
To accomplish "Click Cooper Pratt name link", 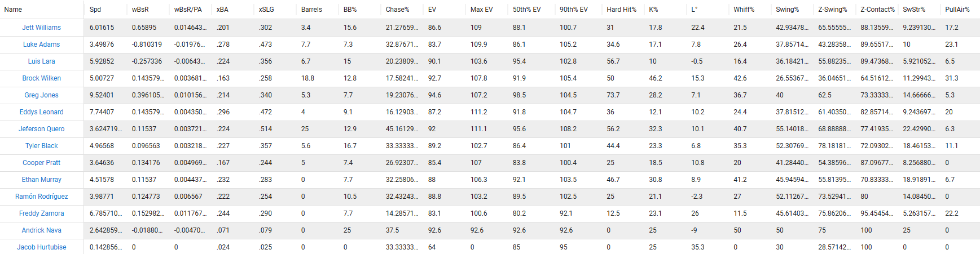I will [41, 163].
